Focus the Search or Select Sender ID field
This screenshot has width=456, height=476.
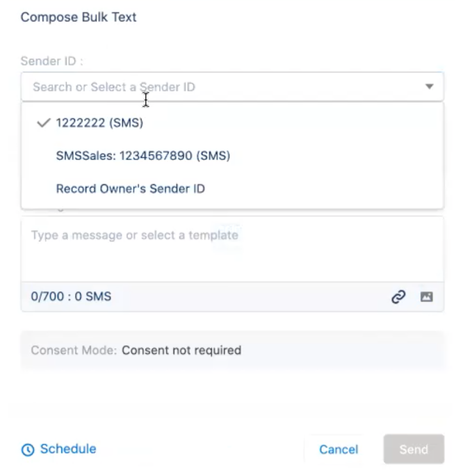tap(192, 87)
